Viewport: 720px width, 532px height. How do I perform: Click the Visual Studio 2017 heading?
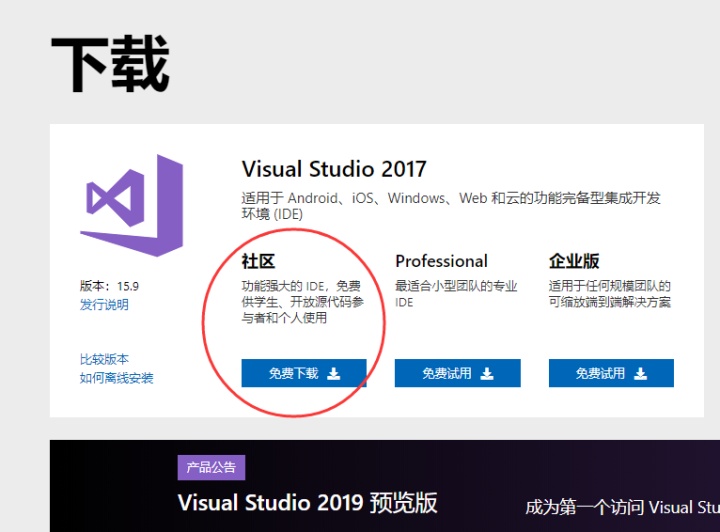tap(334, 169)
